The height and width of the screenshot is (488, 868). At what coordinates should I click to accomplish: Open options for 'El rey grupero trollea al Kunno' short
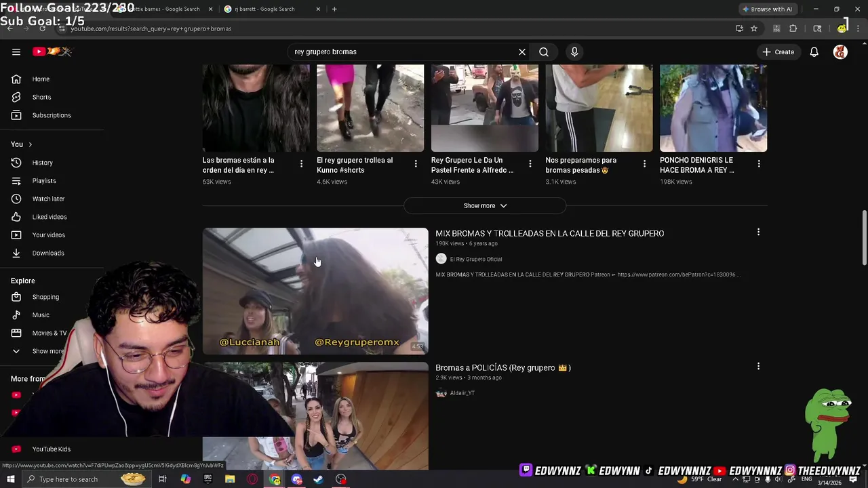point(416,163)
